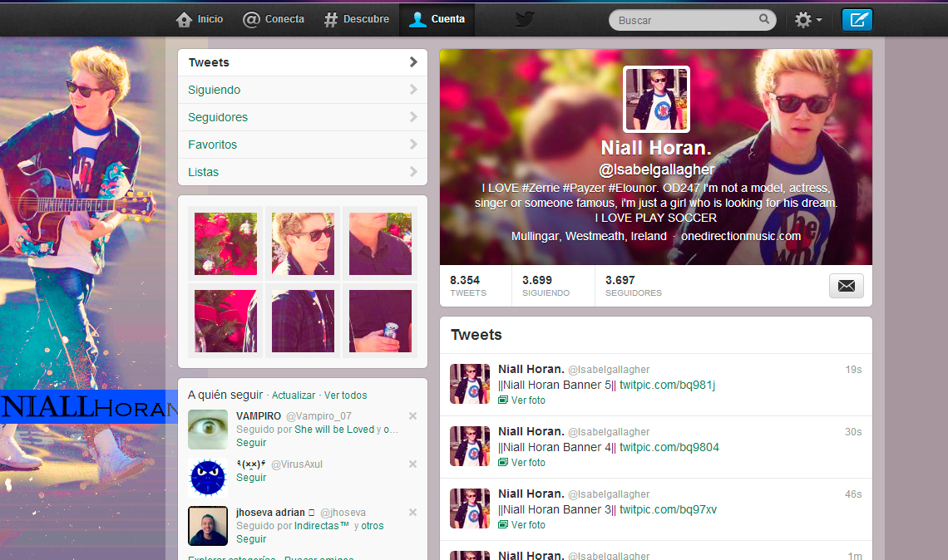View the 3.699 Siguiendo count
The height and width of the screenshot is (560, 948).
click(546, 286)
